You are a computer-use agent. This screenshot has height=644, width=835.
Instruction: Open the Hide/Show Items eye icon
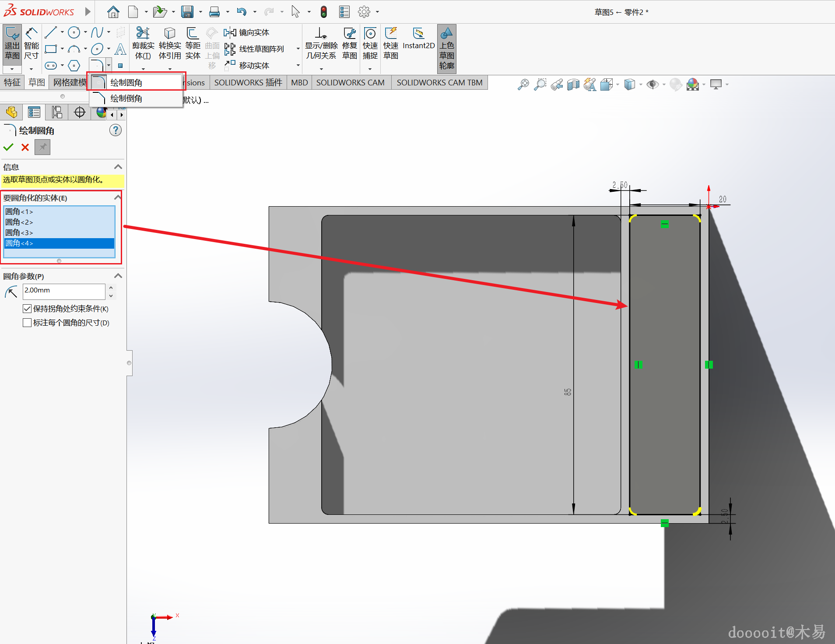[653, 84]
